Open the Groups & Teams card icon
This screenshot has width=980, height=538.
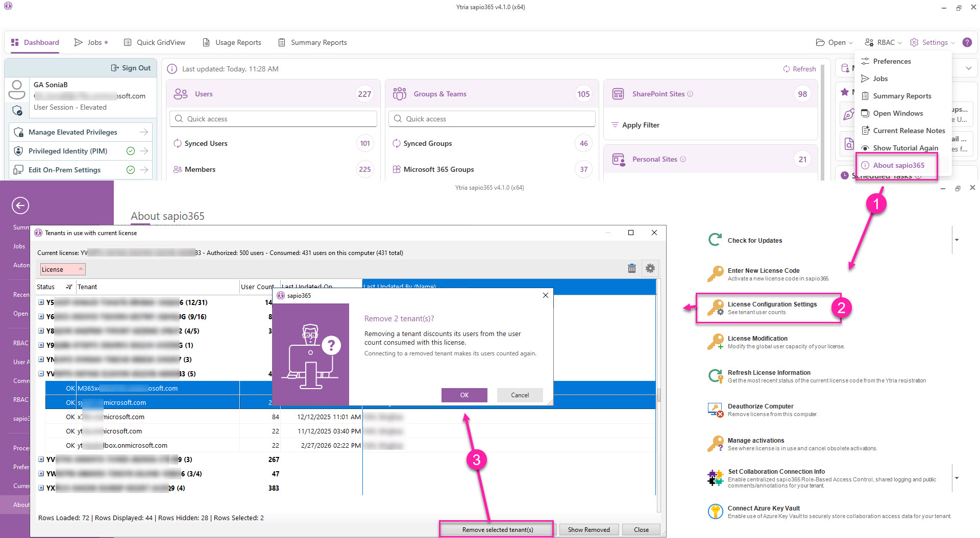point(400,94)
